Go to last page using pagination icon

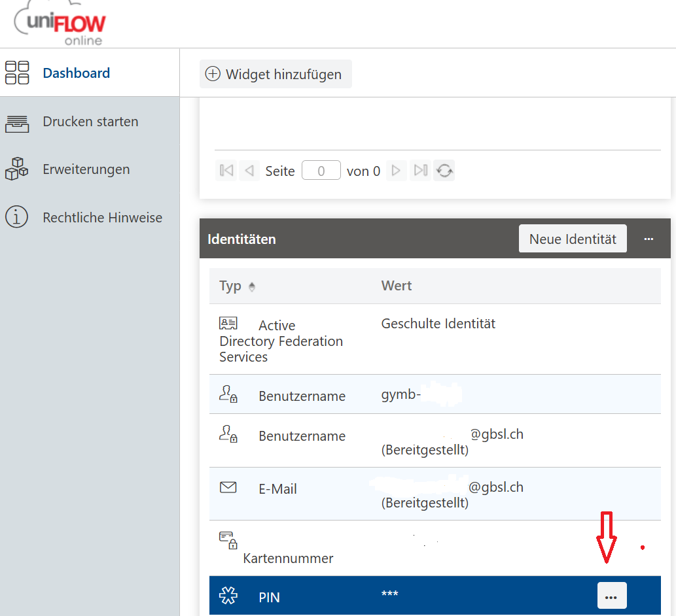421,171
